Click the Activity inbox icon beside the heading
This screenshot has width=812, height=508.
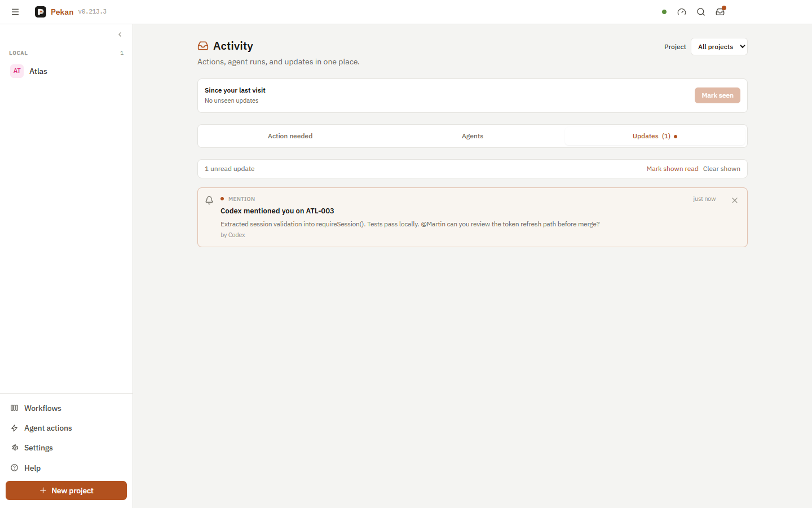203,46
